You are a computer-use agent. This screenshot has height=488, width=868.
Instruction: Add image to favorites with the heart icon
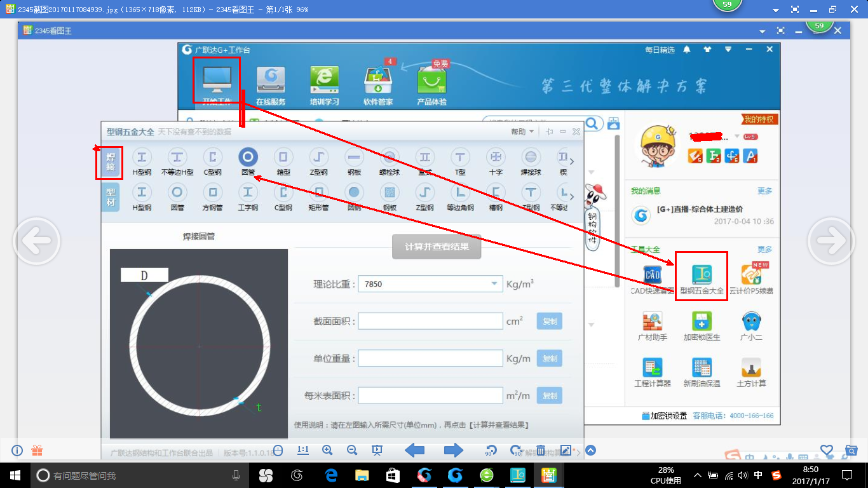tap(827, 450)
